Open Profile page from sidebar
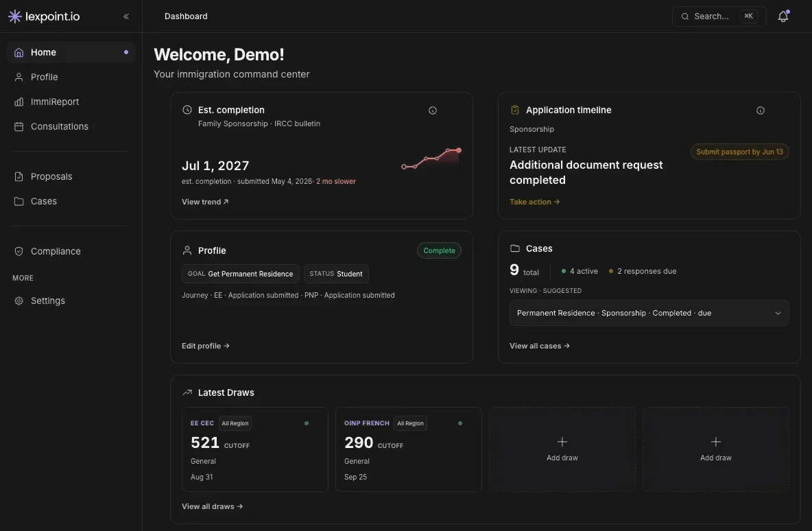Viewport: 812px width, 531px height. coord(71,78)
